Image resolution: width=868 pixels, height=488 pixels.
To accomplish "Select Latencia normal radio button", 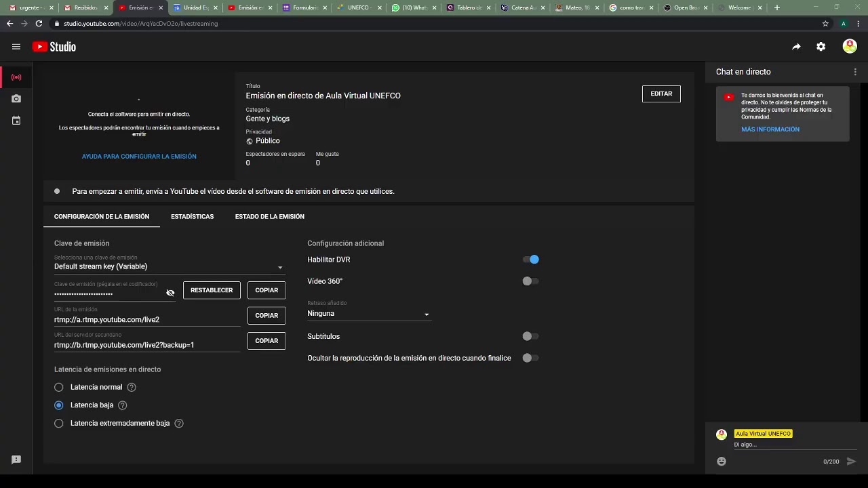I will coord(59,387).
